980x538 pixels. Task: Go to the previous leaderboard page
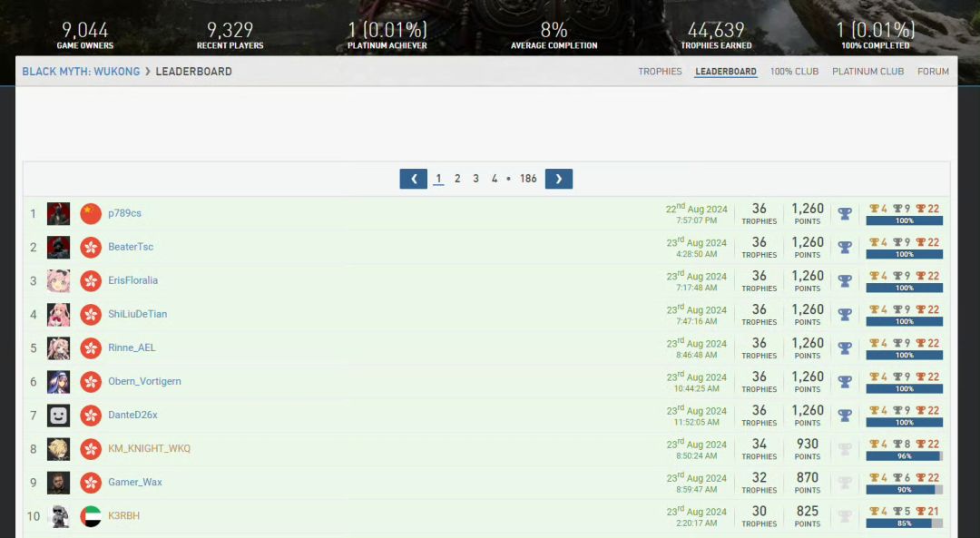(413, 179)
